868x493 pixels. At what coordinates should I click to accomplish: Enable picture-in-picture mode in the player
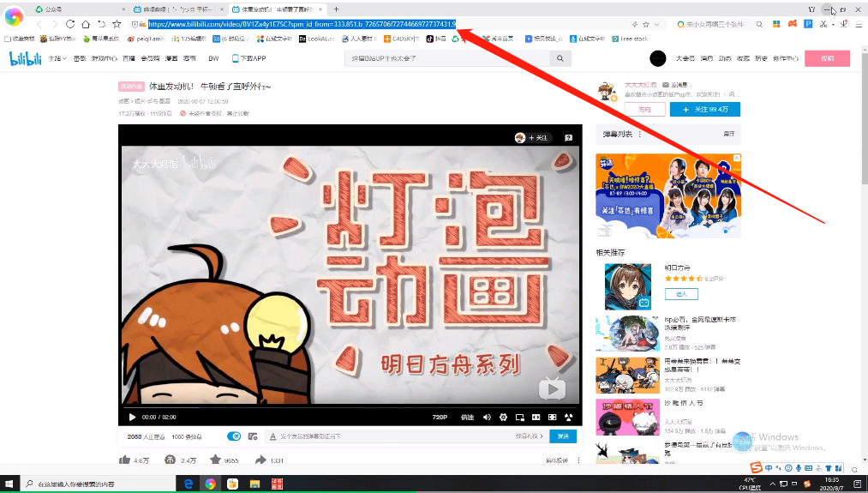tap(519, 417)
